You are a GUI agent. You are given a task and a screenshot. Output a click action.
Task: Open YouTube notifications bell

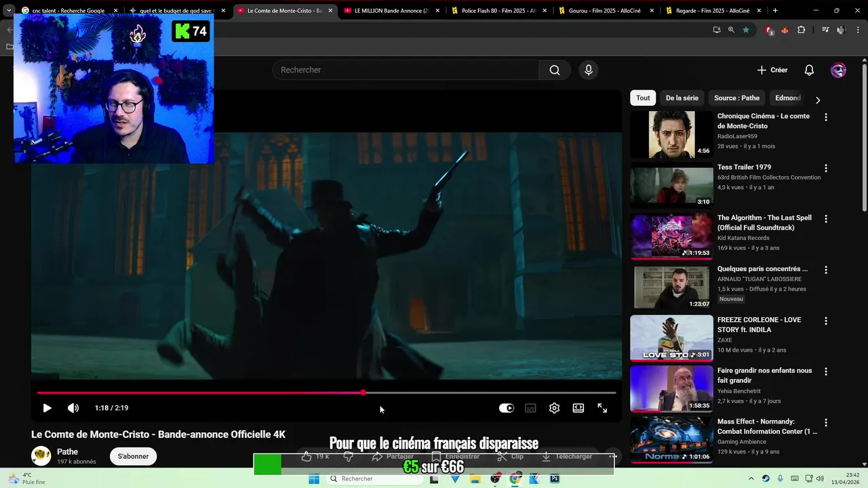(x=809, y=70)
